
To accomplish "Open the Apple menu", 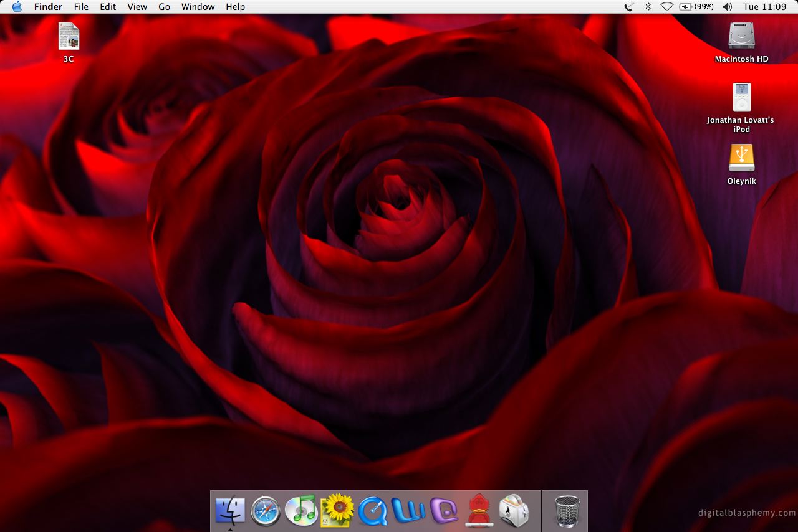I will [17, 7].
